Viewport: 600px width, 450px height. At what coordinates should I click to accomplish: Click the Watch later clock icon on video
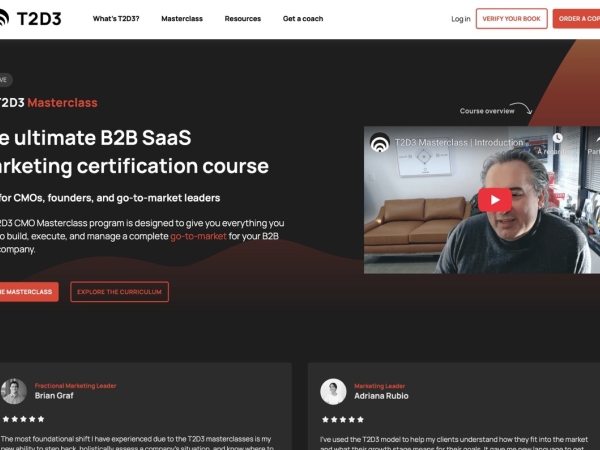point(558,138)
